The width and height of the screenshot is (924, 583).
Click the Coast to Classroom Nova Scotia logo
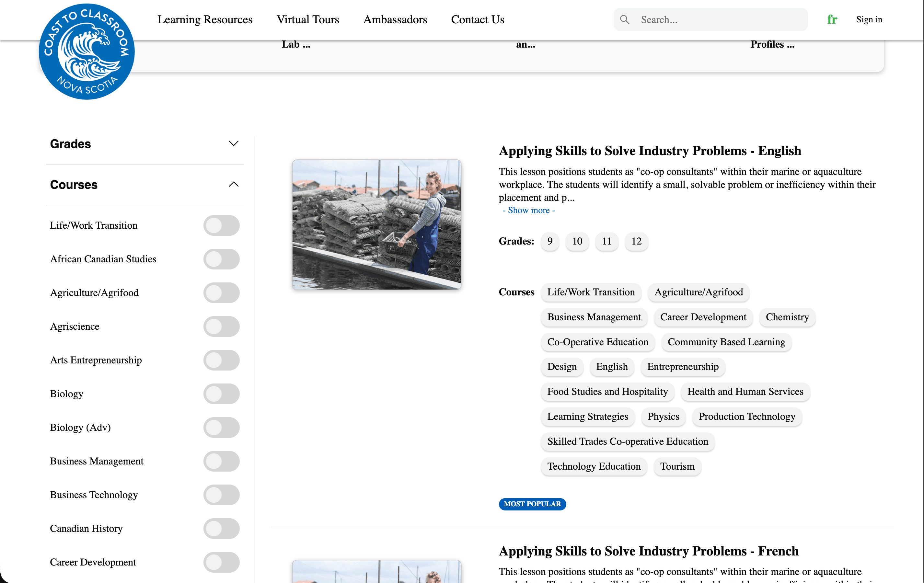point(87,52)
